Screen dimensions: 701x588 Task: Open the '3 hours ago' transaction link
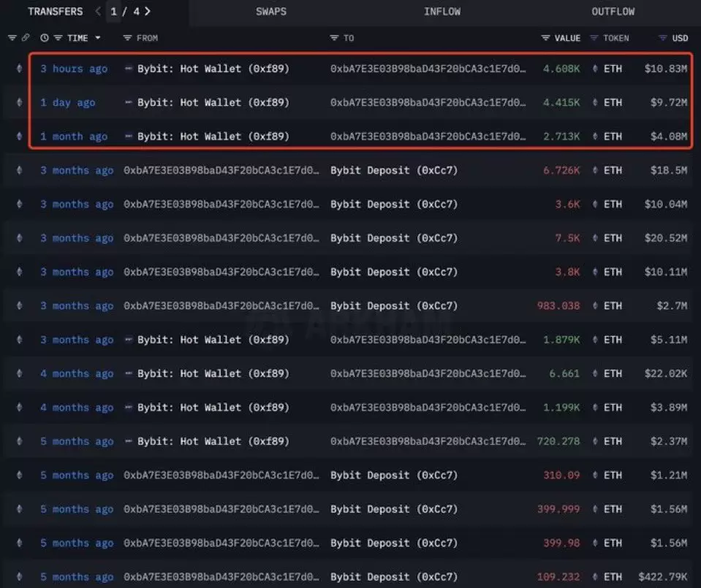coord(74,69)
